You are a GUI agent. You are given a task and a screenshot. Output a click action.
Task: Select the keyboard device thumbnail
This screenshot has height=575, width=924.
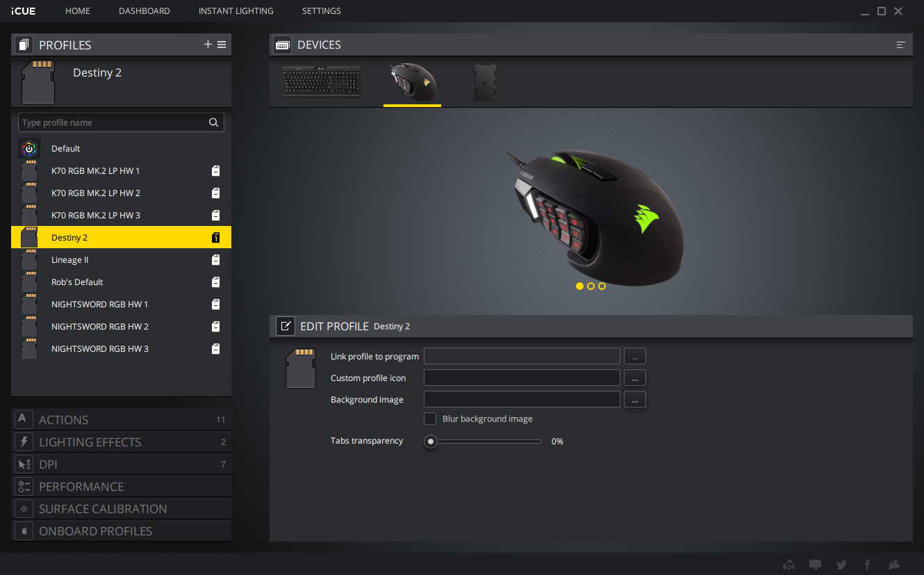322,82
